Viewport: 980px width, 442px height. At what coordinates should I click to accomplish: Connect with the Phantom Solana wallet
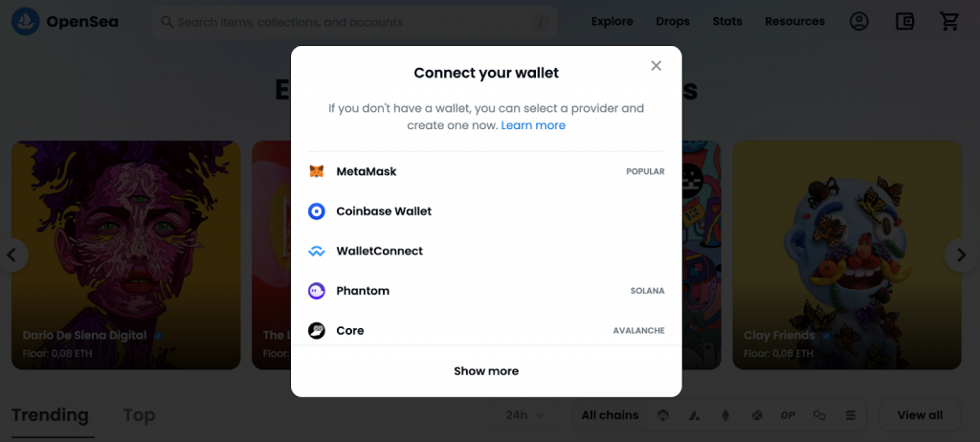[486, 291]
